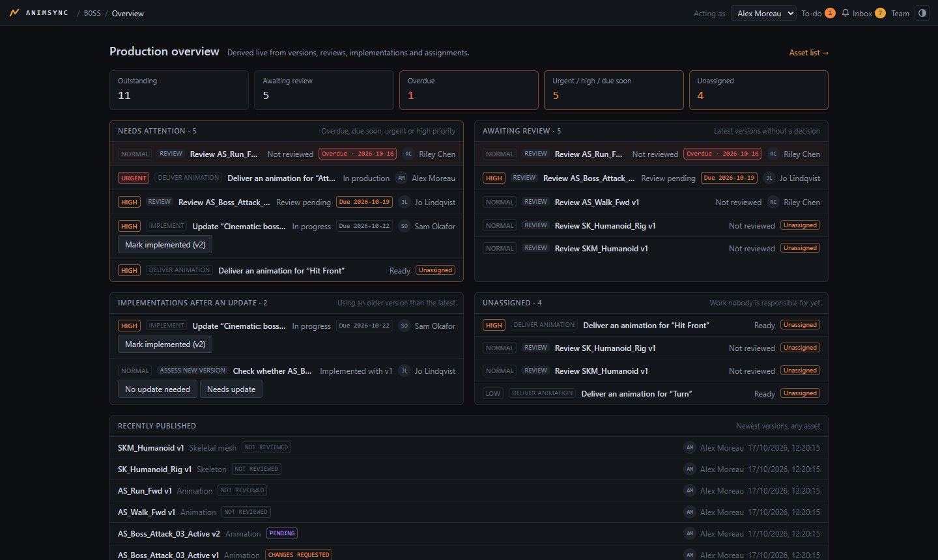Click NOT REVIEWED badge next to SKM_Humanoid v1

pyautogui.click(x=266, y=447)
